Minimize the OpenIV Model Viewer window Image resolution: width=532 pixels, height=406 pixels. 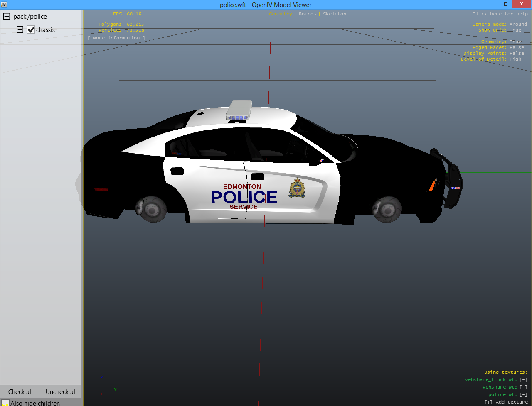coord(495,5)
